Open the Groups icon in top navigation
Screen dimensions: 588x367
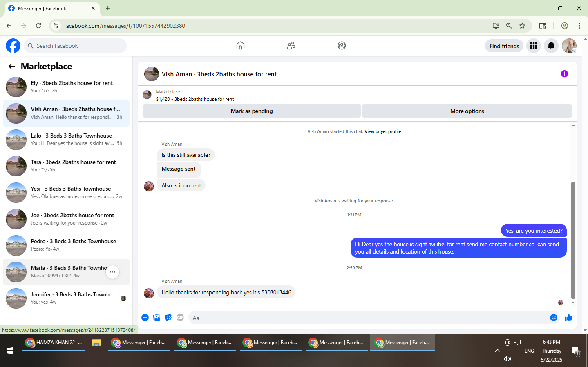click(x=342, y=46)
